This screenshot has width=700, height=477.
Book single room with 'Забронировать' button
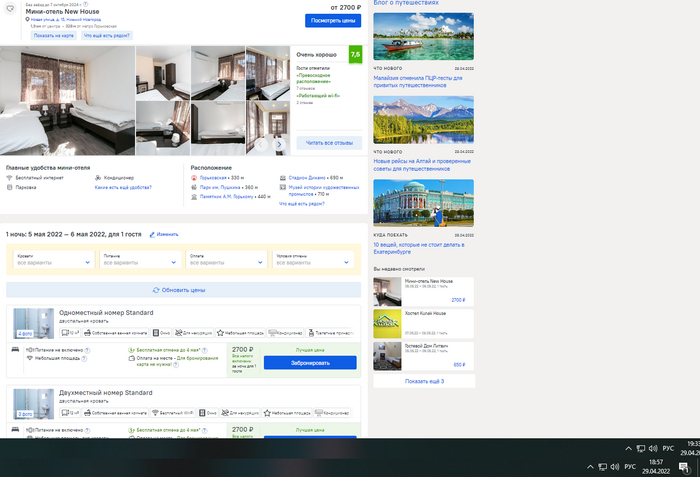coord(310,363)
